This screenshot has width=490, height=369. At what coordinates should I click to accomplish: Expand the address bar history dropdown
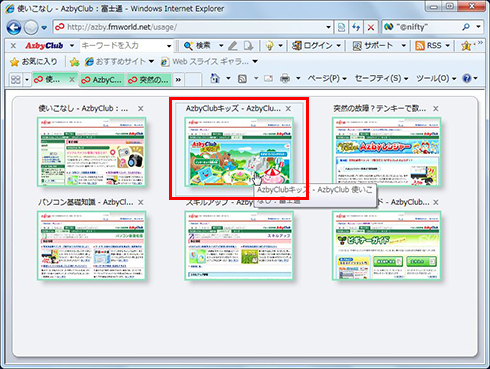click(x=328, y=27)
